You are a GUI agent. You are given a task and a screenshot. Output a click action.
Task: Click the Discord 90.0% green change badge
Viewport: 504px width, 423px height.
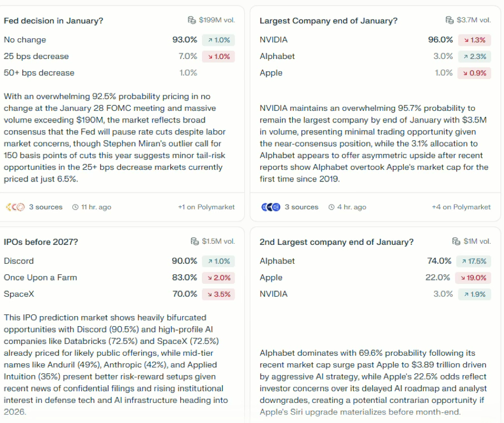pos(219,261)
